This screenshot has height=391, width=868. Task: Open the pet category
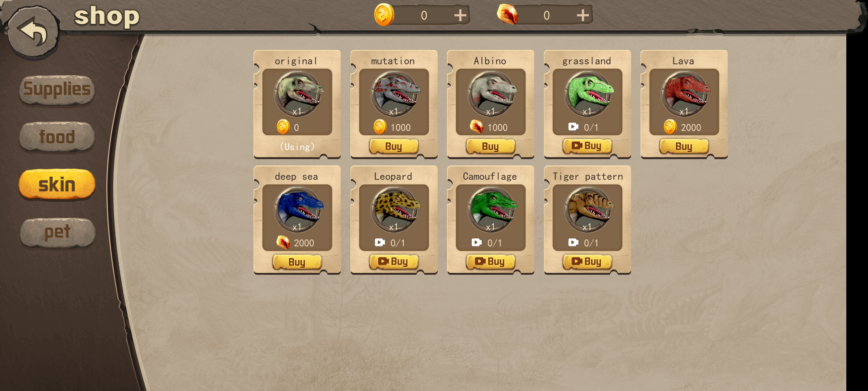pos(58,232)
